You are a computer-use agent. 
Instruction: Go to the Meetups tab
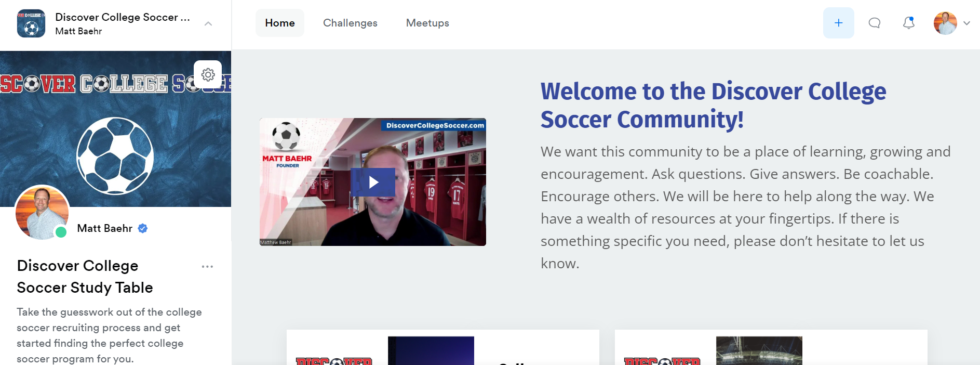tap(427, 23)
